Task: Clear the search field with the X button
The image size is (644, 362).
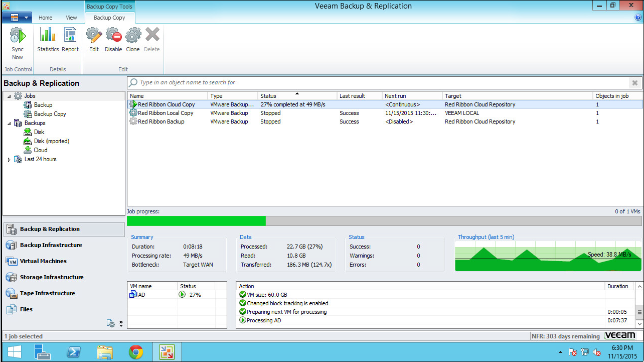Action: (634, 83)
